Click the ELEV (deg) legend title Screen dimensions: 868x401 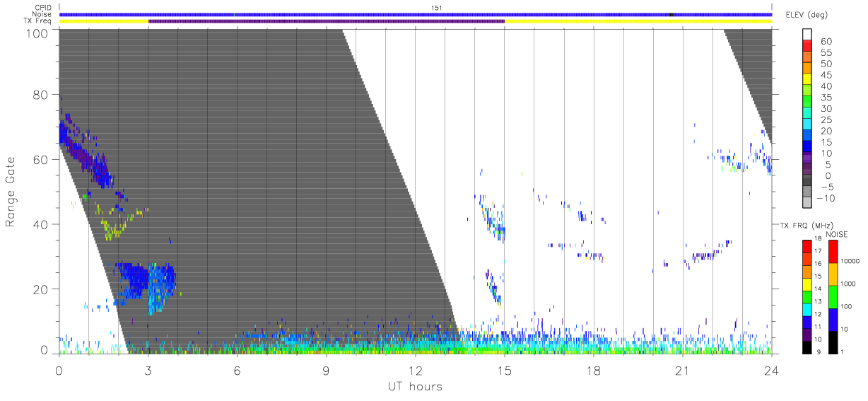tap(808, 15)
